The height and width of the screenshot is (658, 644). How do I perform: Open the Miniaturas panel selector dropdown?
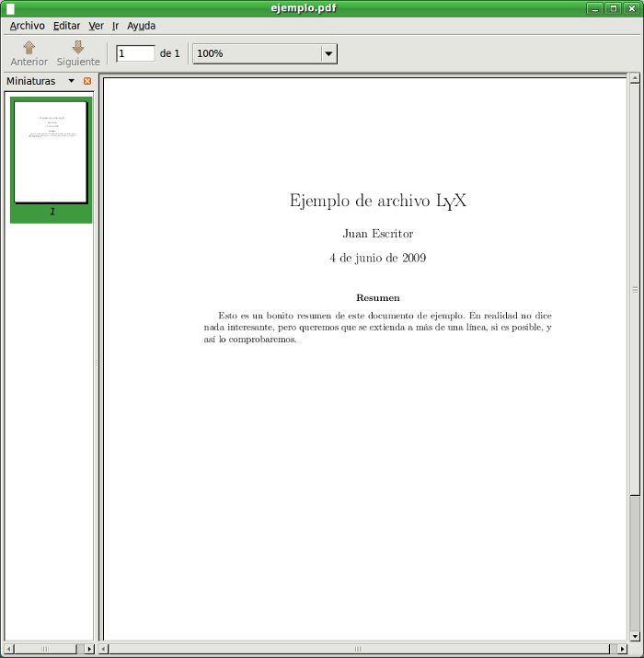click(72, 81)
